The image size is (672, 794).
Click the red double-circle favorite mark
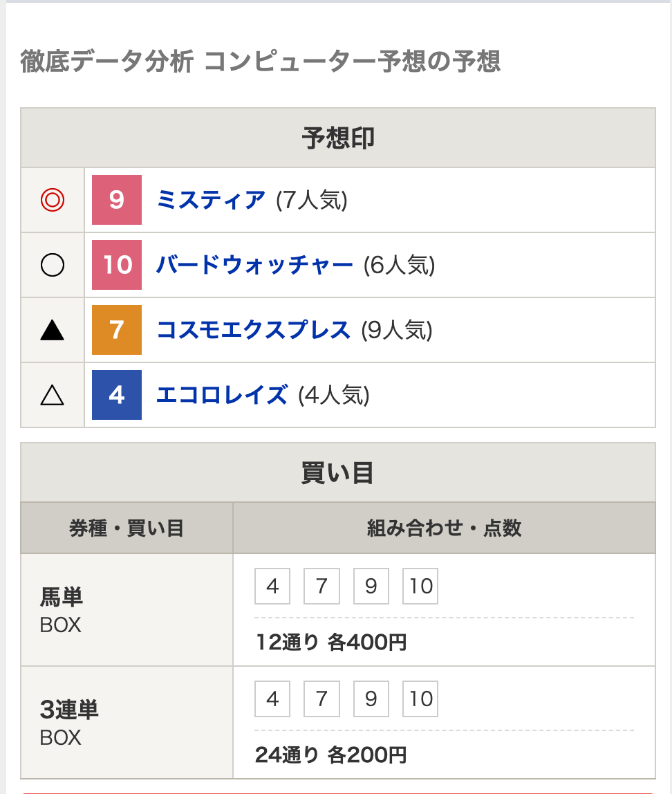52,199
